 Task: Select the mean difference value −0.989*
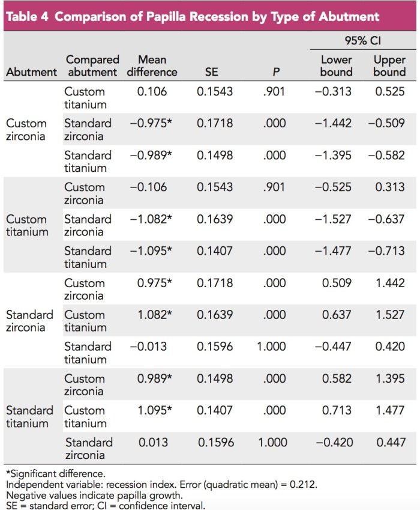click(x=151, y=155)
